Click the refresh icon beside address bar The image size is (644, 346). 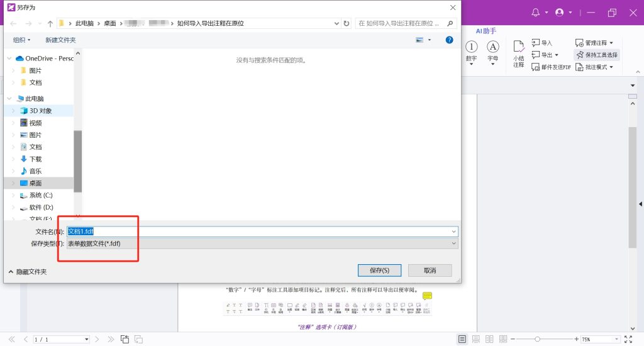(347, 23)
